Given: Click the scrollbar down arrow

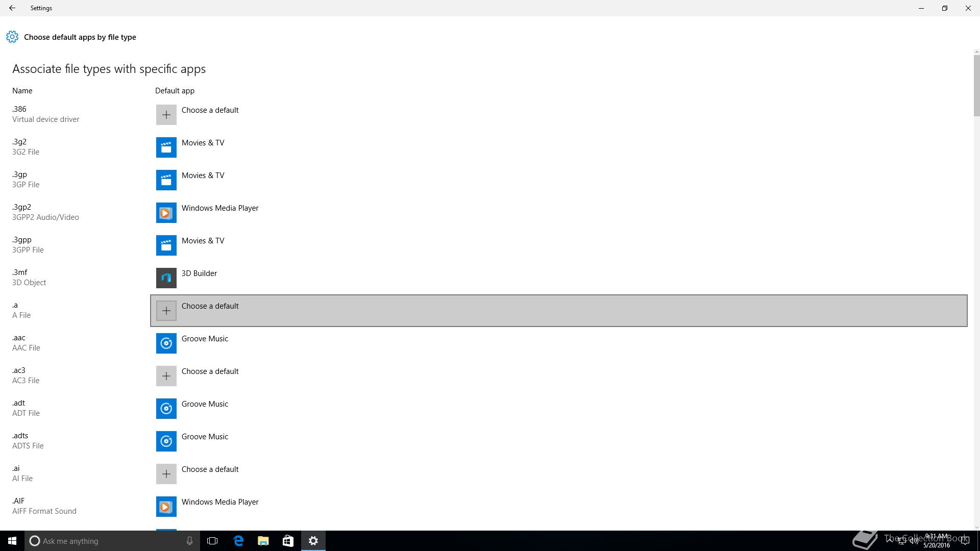Looking at the screenshot, I should (x=976, y=528).
